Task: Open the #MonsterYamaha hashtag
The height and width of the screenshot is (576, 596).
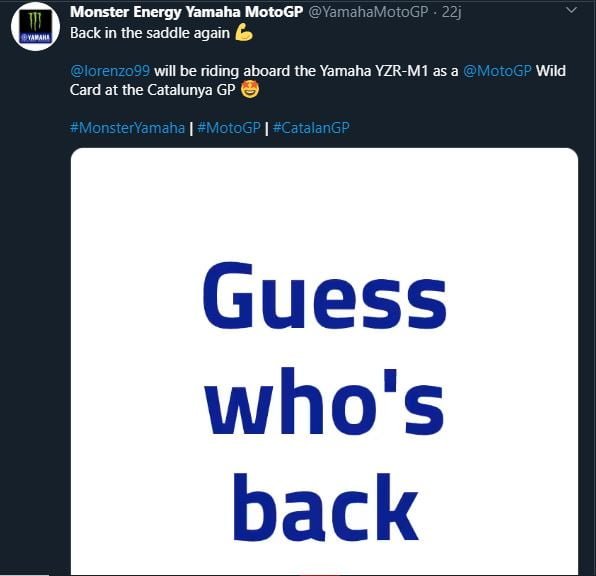Action: pos(127,128)
